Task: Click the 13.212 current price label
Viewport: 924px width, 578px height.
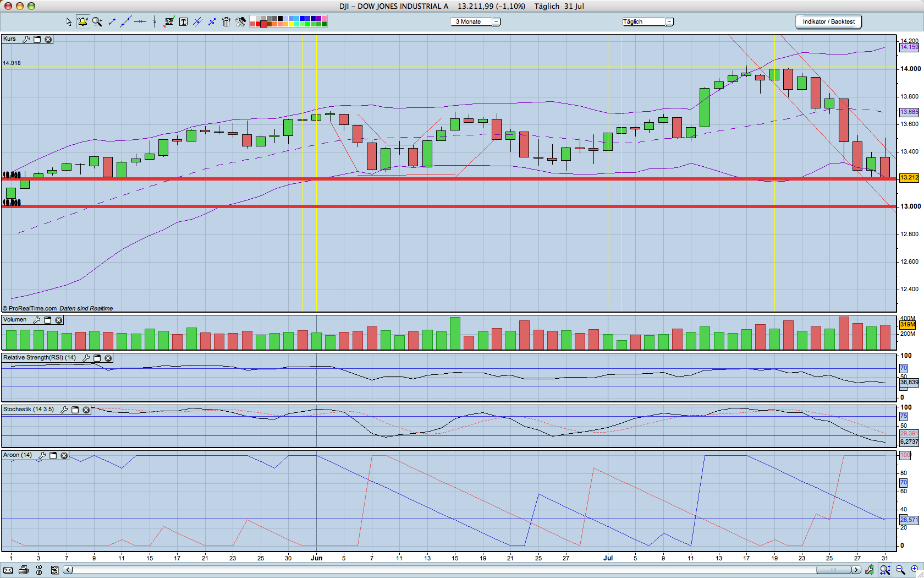Action: click(909, 178)
